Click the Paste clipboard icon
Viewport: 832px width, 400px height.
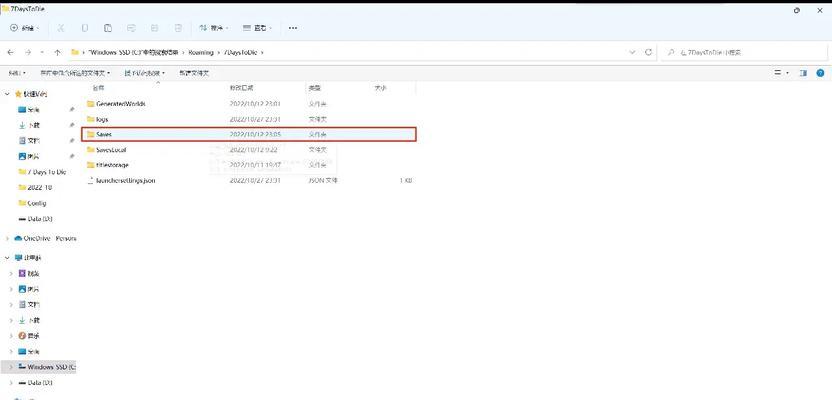tap(108, 28)
